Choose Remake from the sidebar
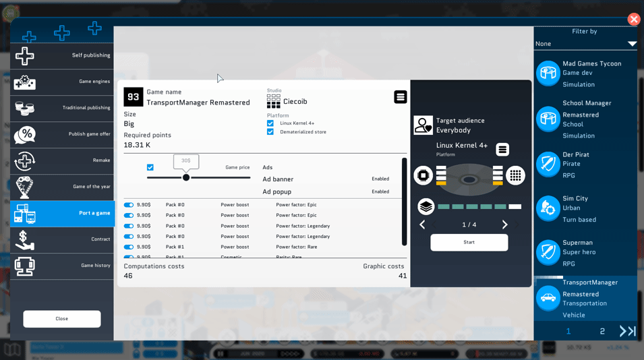The height and width of the screenshot is (360, 644). 62,160
